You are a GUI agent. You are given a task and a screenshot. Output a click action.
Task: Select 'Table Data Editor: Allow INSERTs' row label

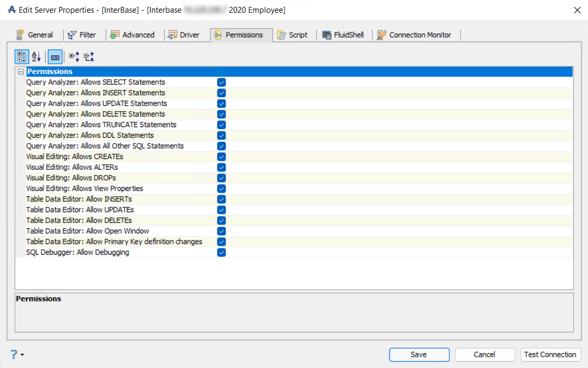tap(79, 199)
